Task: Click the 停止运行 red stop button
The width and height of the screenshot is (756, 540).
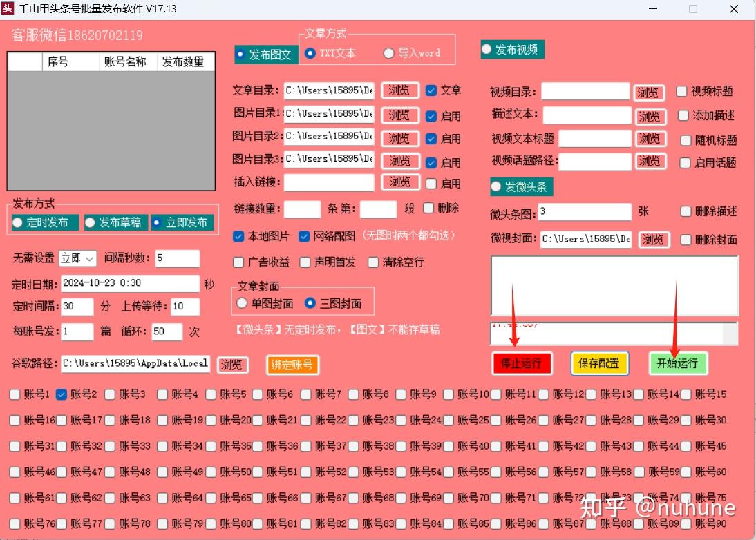Action: point(522,363)
